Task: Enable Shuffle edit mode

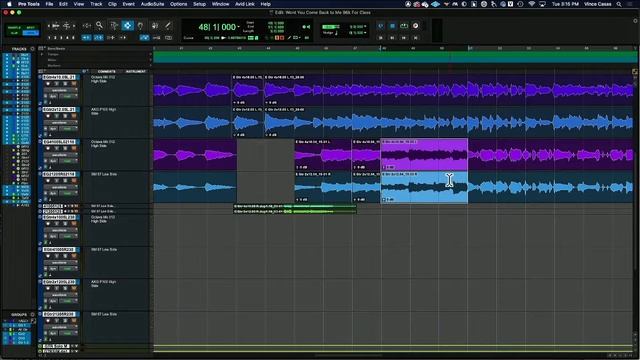Action: (x=14, y=27)
